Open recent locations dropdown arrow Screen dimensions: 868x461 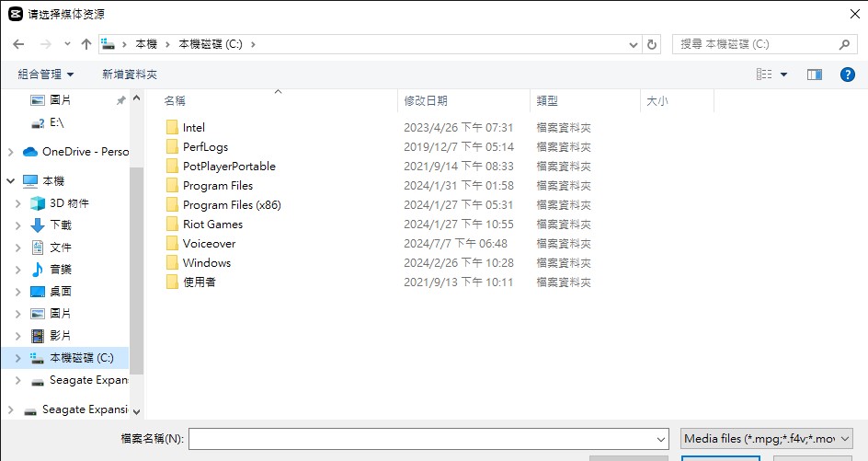[x=67, y=44]
